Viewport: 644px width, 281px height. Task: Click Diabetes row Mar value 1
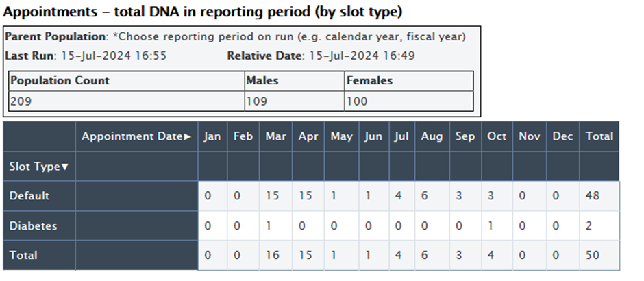point(269,225)
